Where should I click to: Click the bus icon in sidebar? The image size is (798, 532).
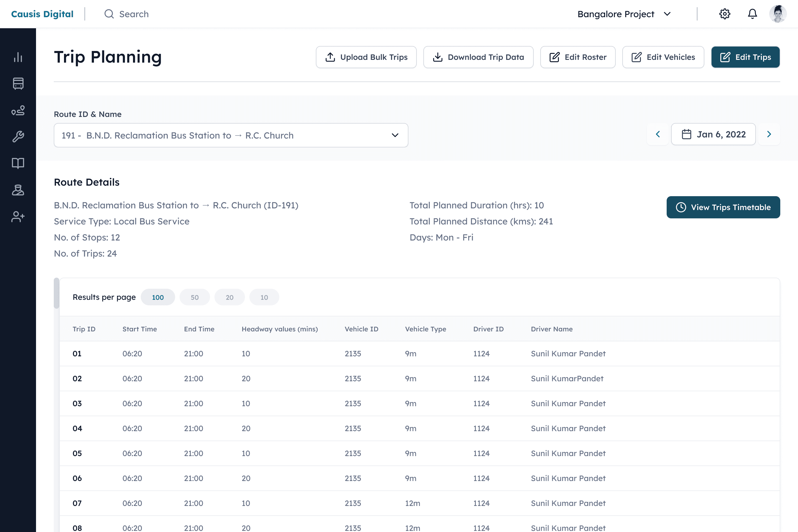tap(18, 83)
